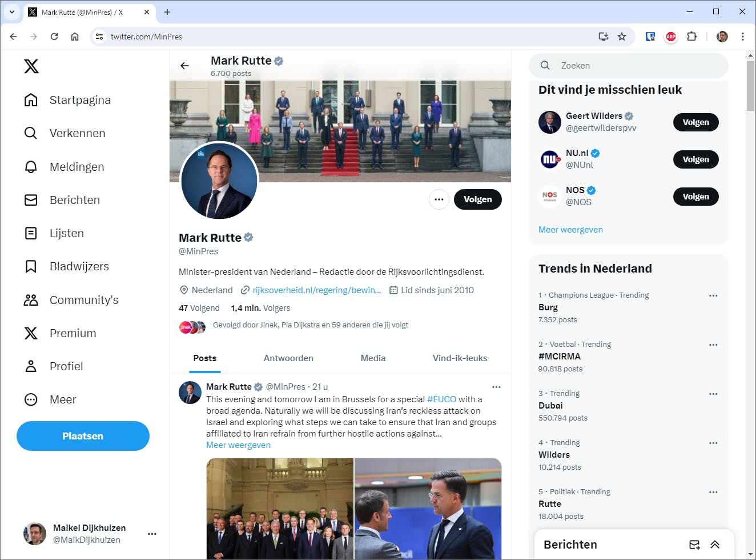The image size is (756, 560).
Task: Open options for the Rutte trend
Action: (x=713, y=492)
